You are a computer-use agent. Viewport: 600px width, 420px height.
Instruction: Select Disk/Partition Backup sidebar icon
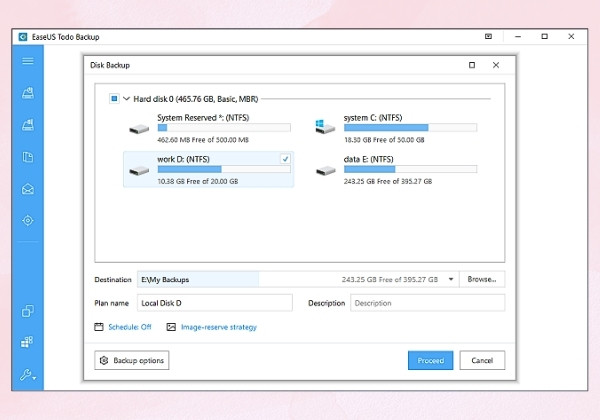pyautogui.click(x=28, y=93)
